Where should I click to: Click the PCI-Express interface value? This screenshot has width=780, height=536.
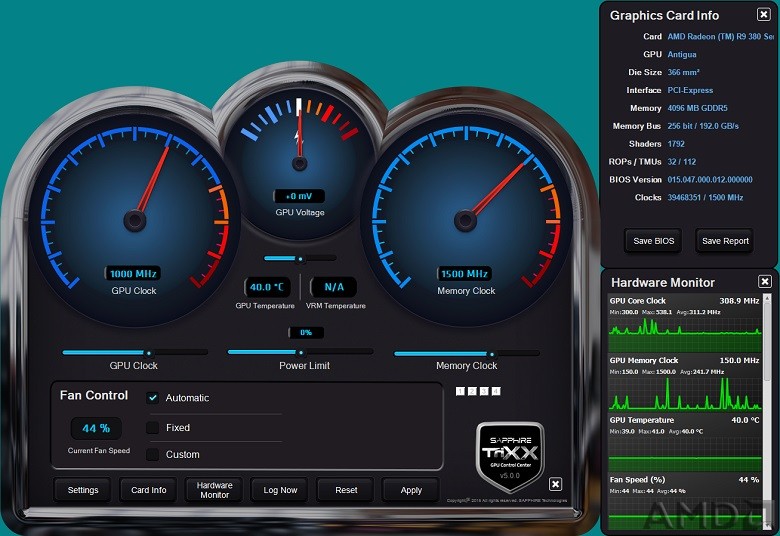pyautogui.click(x=690, y=90)
